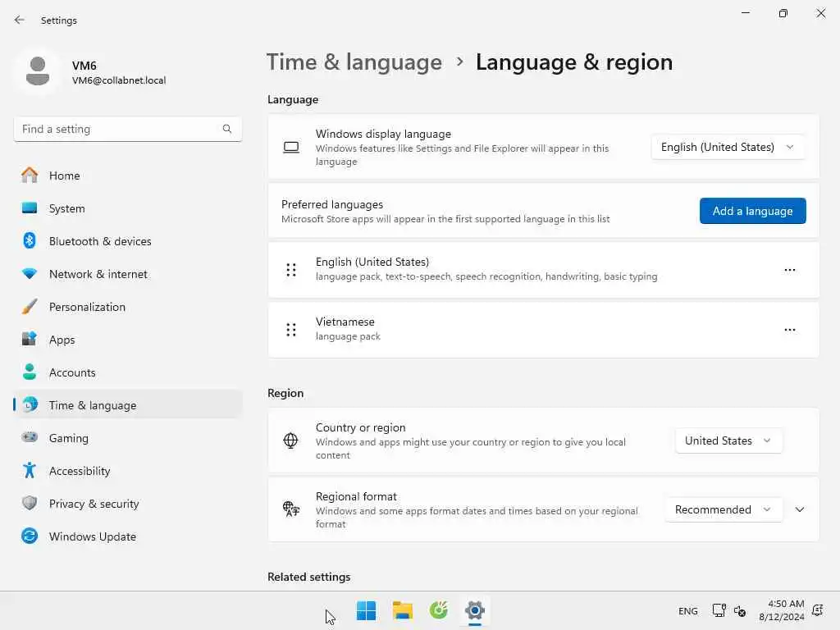Click the Home house icon
The image size is (840, 630).
[x=30, y=176]
